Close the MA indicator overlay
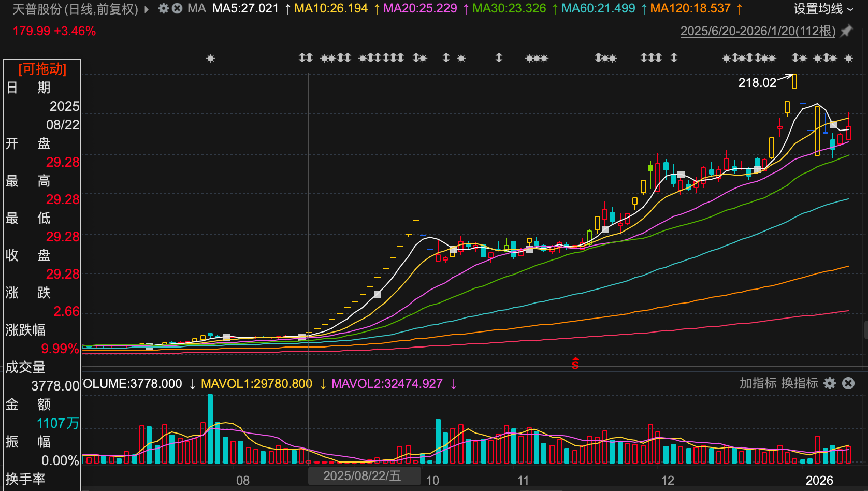Viewport: 868px width, 491px height. [x=177, y=8]
